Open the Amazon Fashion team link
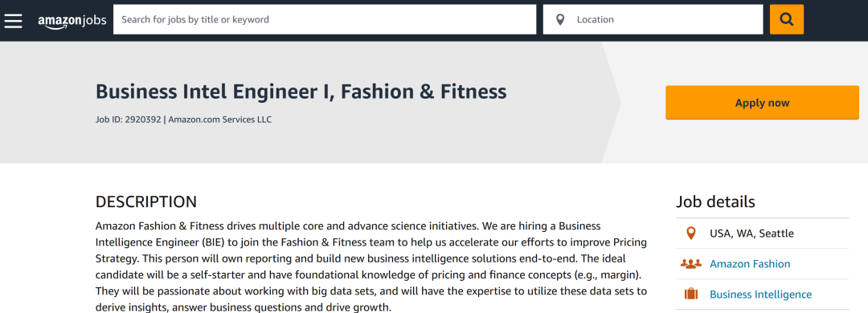The image size is (868, 313). point(750,264)
